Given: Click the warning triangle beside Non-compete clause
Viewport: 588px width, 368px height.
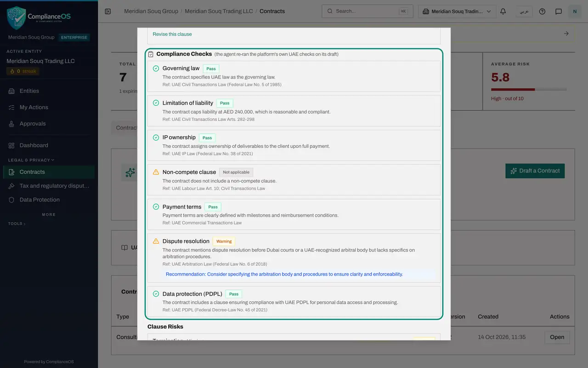Looking at the screenshot, I should coord(156,172).
